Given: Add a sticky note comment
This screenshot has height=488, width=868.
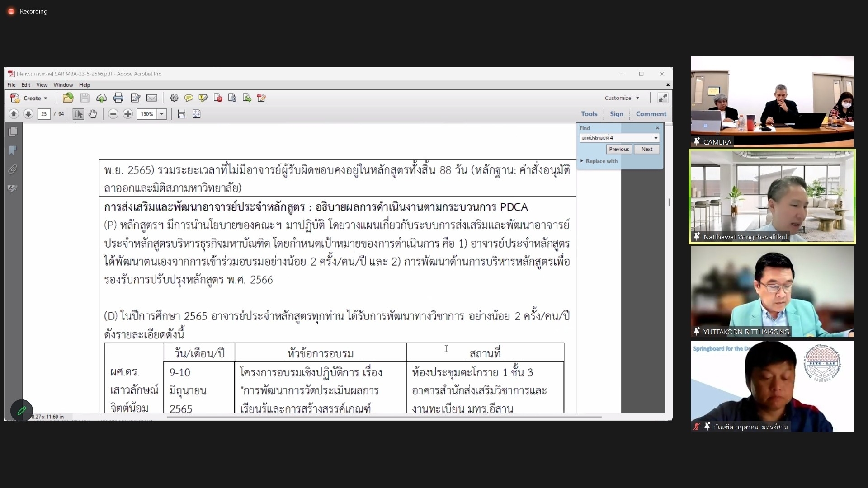Looking at the screenshot, I should pos(189,98).
